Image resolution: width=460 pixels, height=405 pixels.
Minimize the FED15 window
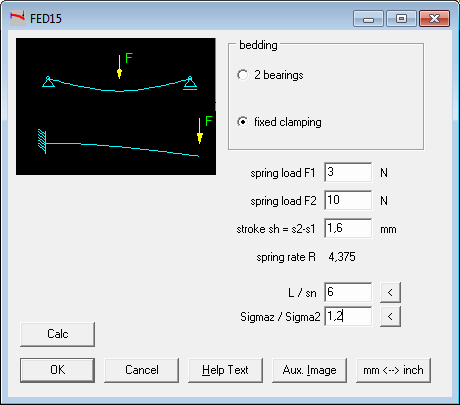[368, 18]
